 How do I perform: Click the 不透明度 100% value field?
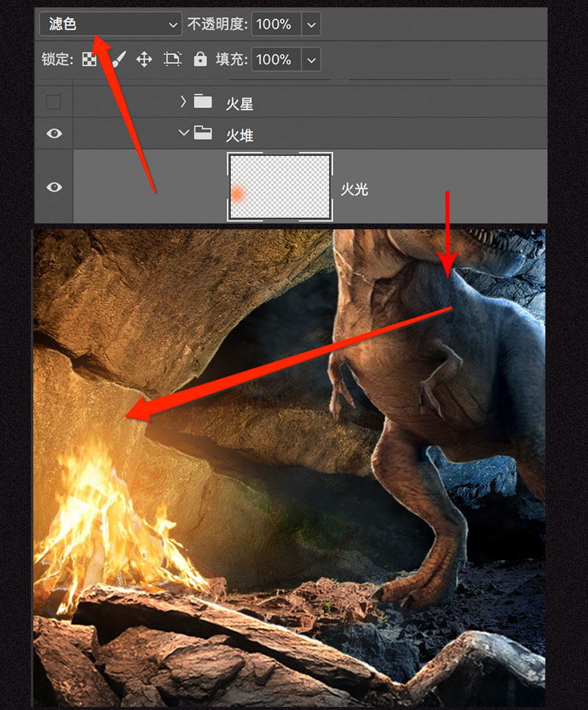[276, 24]
